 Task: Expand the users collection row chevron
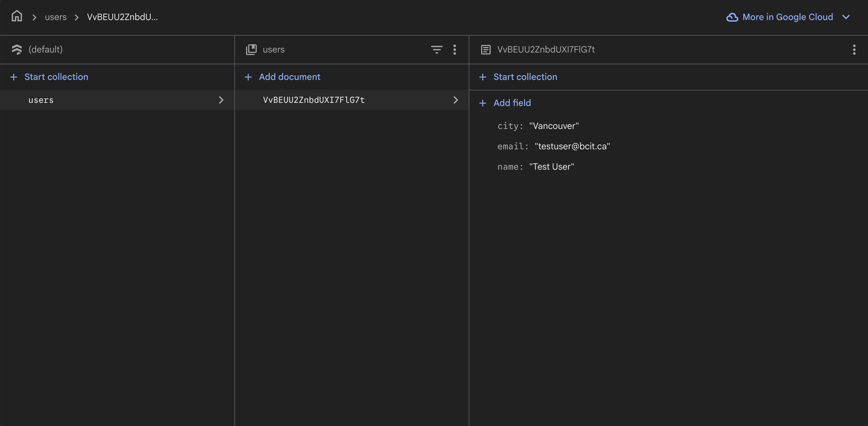221,100
